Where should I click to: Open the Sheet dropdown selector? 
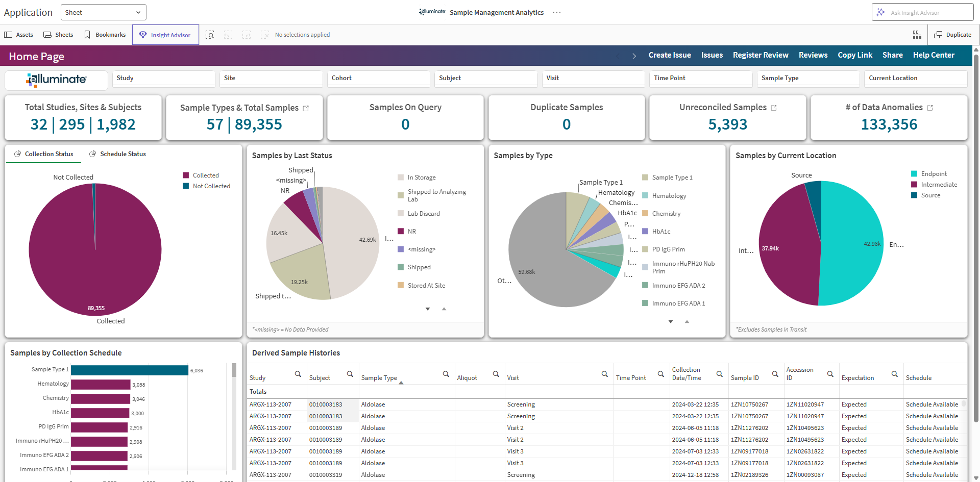(103, 12)
